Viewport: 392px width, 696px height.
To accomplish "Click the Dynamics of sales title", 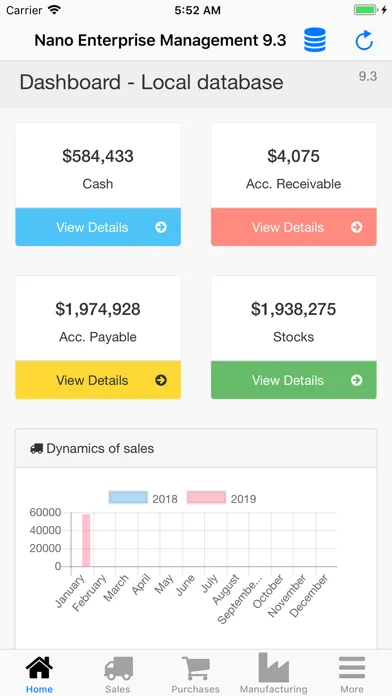I will (100, 449).
